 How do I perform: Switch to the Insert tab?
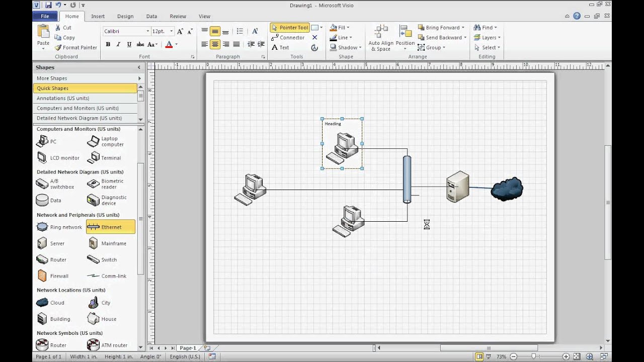point(98,16)
